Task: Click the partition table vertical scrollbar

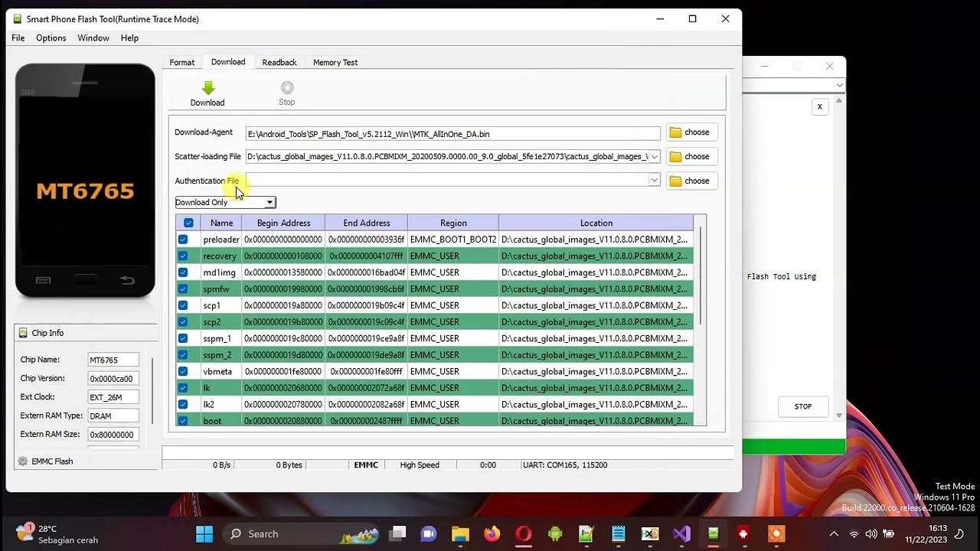Action: (x=700, y=275)
